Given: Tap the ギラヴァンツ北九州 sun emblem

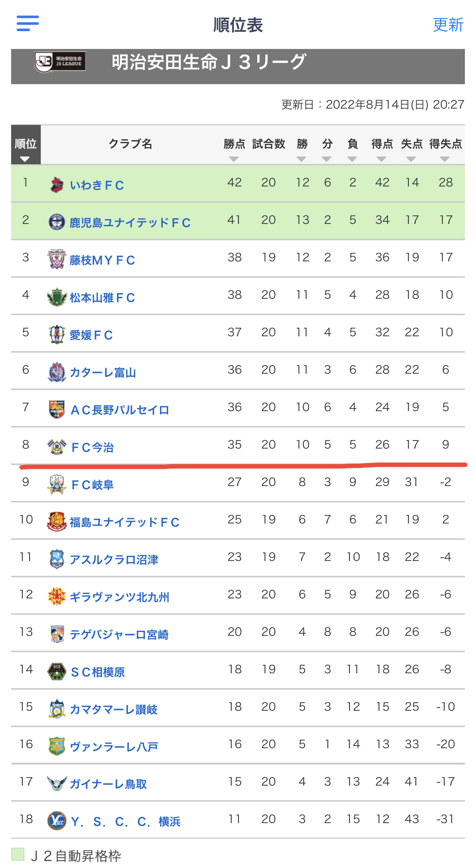Looking at the screenshot, I should pyautogui.click(x=57, y=596).
